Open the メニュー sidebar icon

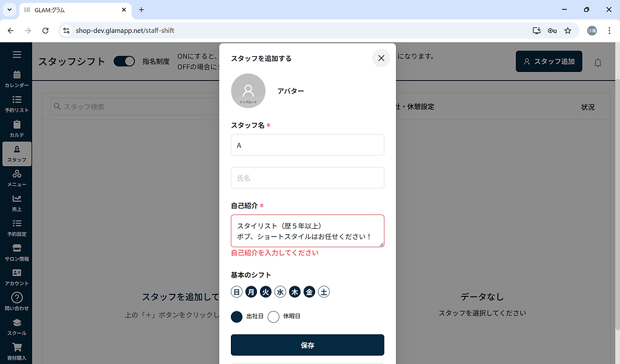coord(16,179)
